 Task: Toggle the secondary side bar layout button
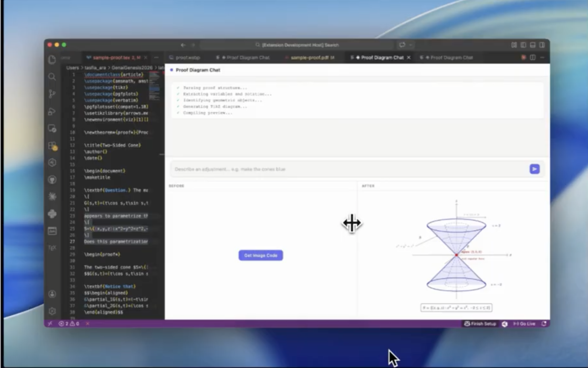click(542, 45)
